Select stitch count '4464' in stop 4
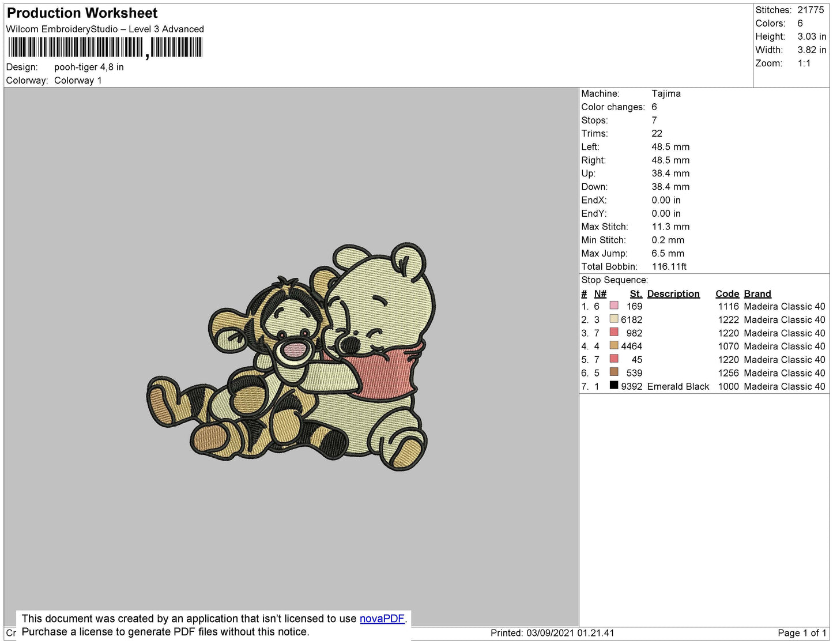 (631, 346)
